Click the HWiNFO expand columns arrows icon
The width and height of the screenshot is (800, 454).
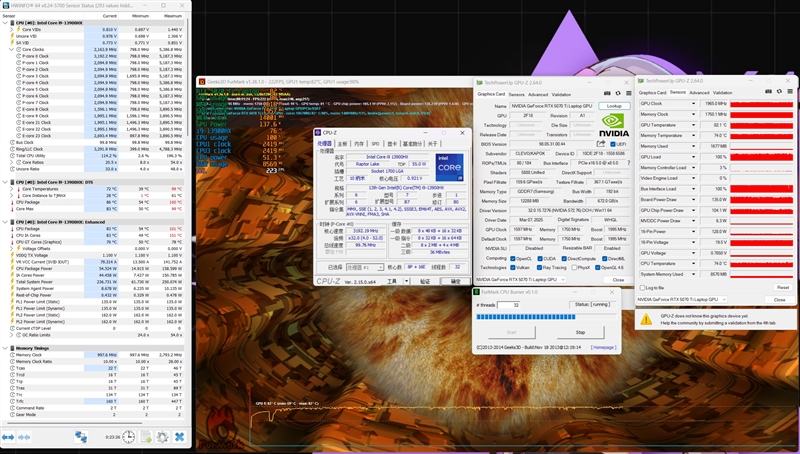(8, 437)
